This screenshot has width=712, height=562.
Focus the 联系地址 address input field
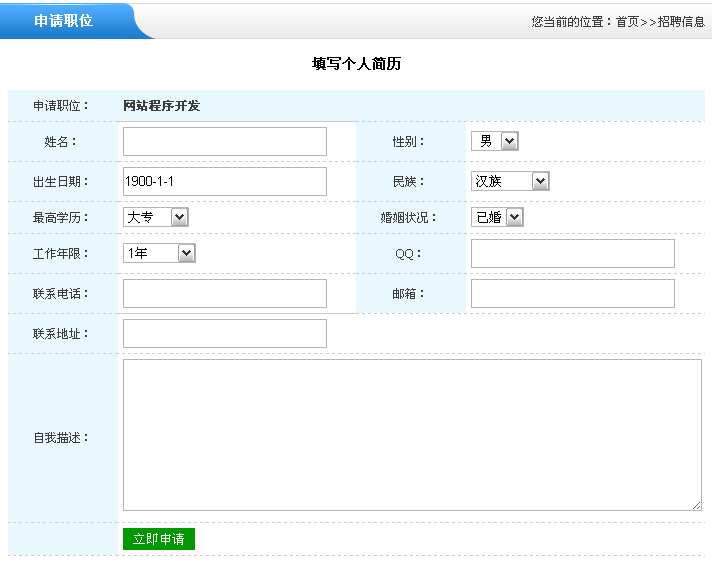pyautogui.click(x=224, y=334)
